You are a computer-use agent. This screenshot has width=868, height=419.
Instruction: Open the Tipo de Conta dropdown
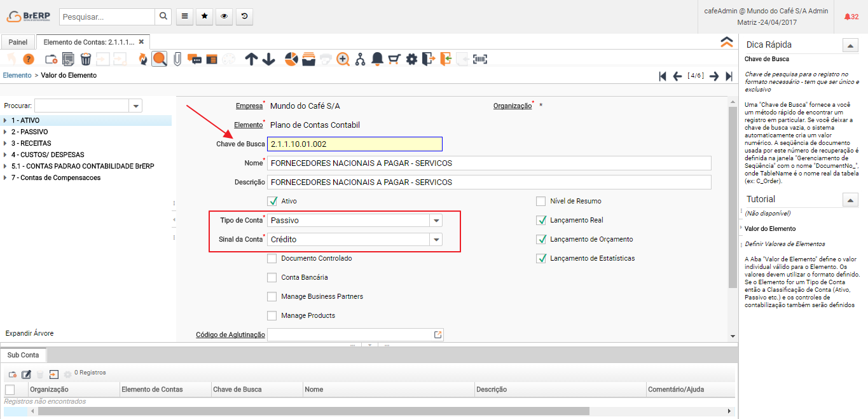coord(436,221)
